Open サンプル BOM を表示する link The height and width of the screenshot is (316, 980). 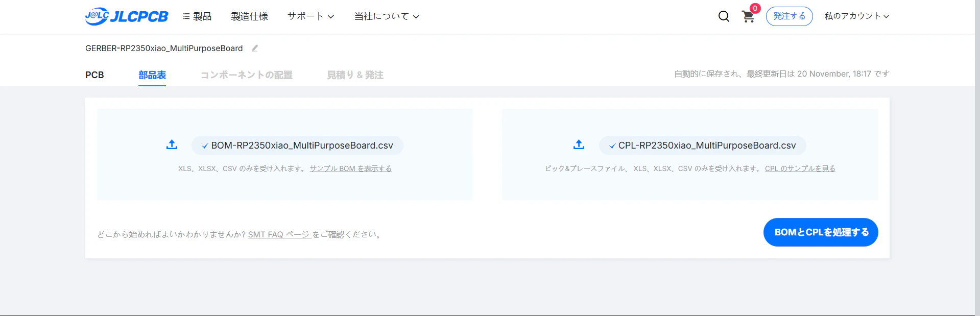[x=350, y=168]
